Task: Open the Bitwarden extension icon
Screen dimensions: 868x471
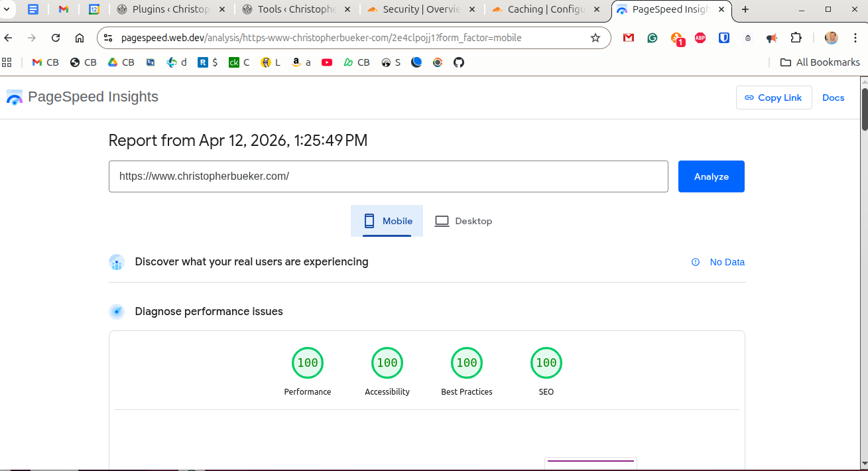Action: tap(724, 38)
